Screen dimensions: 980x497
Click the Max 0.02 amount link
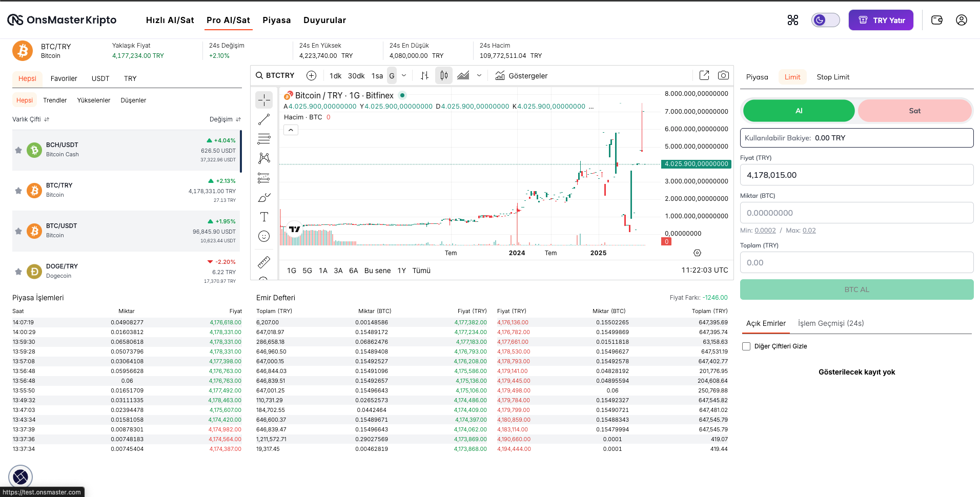click(809, 231)
